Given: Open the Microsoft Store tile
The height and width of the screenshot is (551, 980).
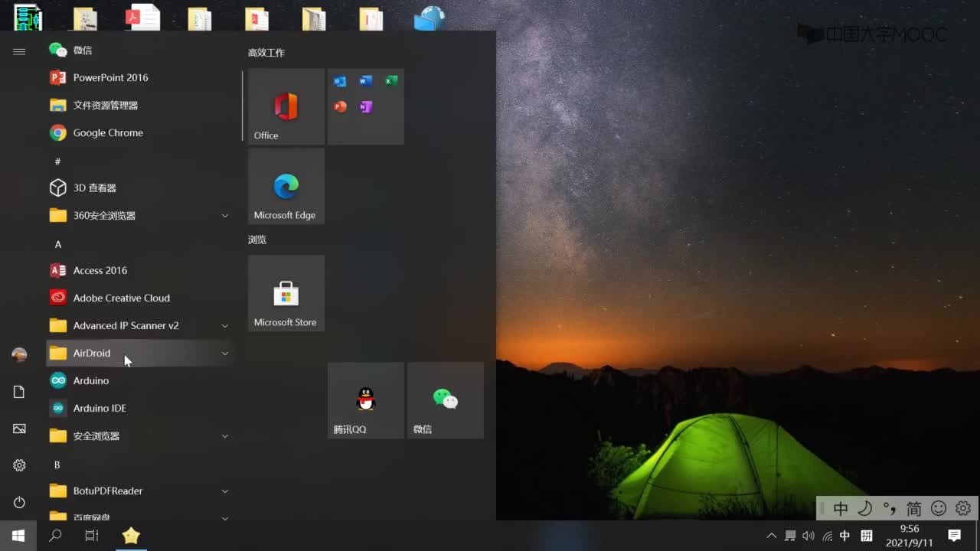Looking at the screenshot, I should (286, 293).
